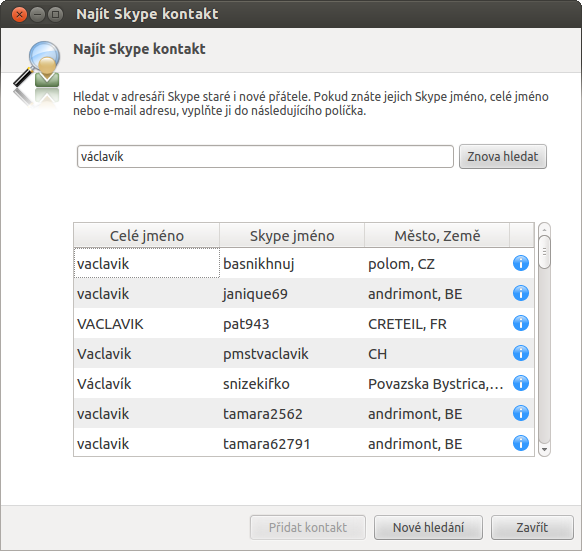Select the Václavík row from Povazska Bystrica
Screen dimensions: 582x551
point(304,383)
